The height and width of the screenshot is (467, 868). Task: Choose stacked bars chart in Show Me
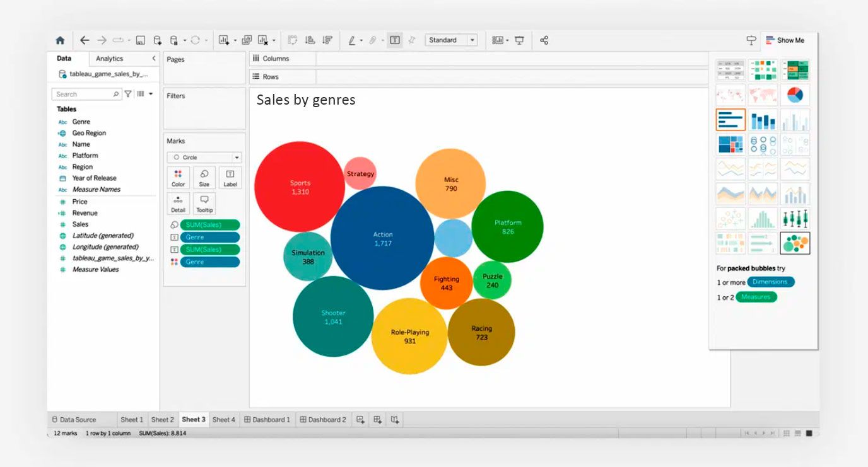[x=763, y=120]
